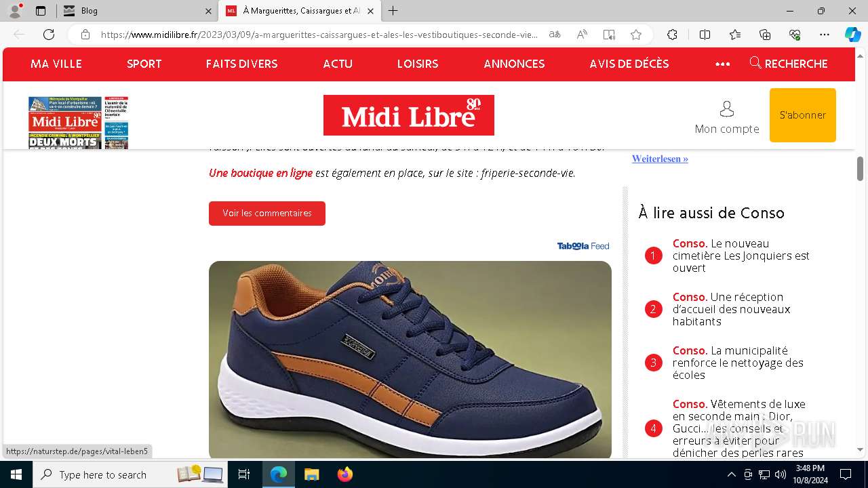
Task: Go to the ANNONCES section
Action: 514,64
